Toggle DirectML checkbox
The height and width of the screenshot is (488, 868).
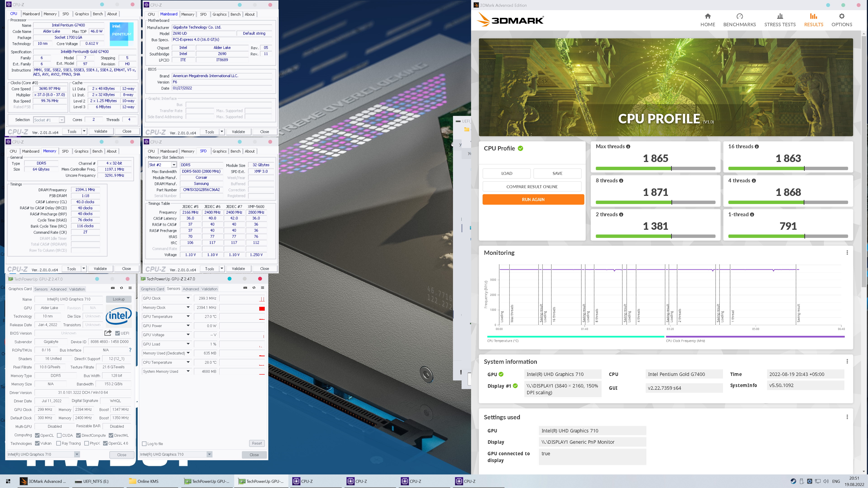click(111, 435)
